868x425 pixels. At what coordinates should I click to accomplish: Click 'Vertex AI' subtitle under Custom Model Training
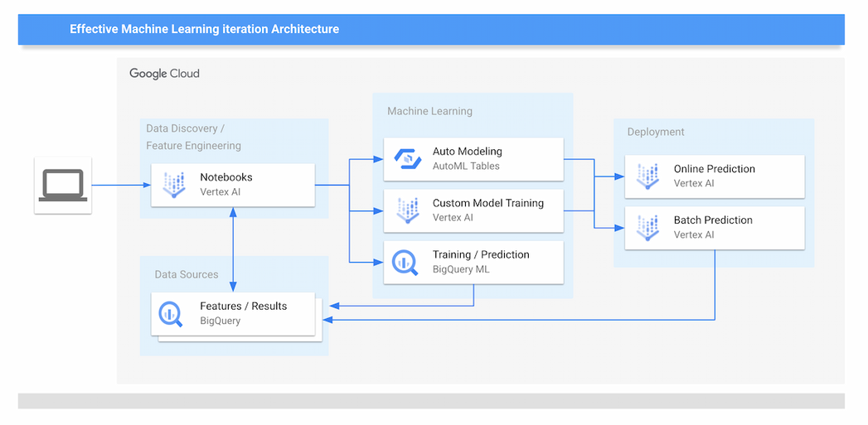[453, 218]
